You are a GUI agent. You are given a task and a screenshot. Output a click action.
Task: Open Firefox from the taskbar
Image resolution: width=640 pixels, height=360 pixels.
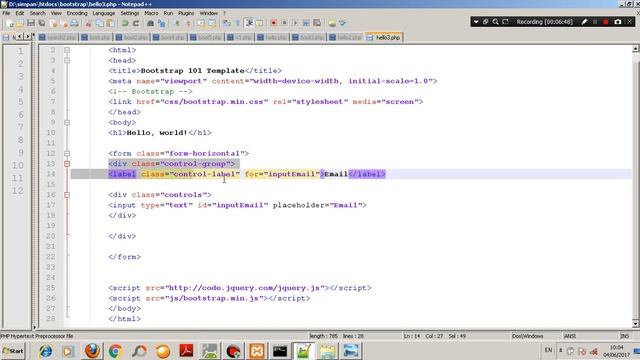click(x=92, y=351)
